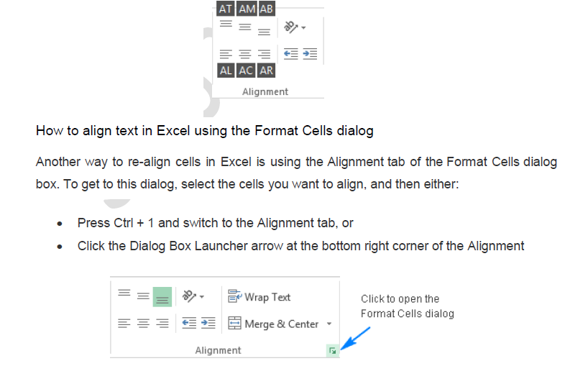Screen dimensions: 588x379
Task: Click the Middle Align icon below the AM badge
Action: point(245,27)
